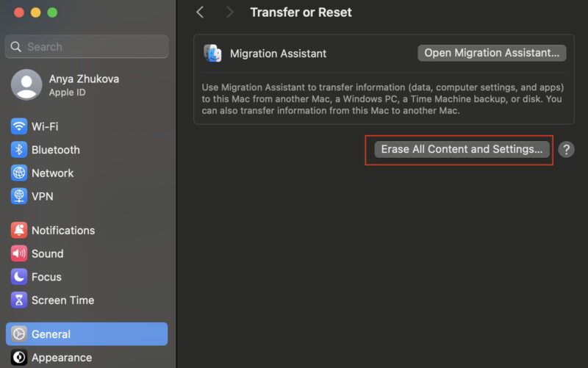The image size is (588, 368).
Task: Click Erase All Content and Settings button
Action: point(462,149)
